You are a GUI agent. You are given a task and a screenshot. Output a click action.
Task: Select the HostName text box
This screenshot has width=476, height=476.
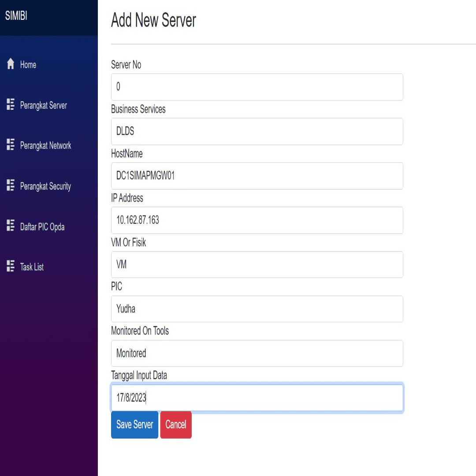click(x=257, y=176)
